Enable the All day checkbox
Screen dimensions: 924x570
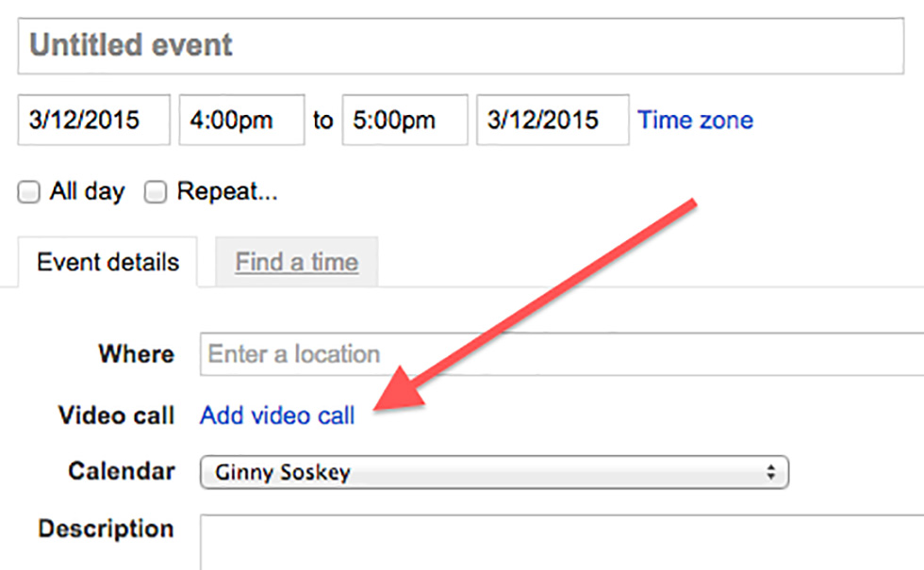(29, 192)
